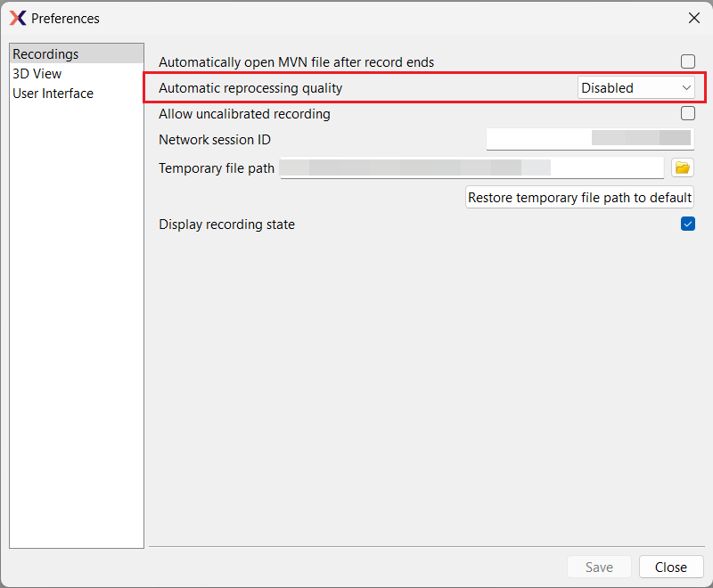Close the Preferences window with the X
713x588 pixels.
(x=693, y=18)
